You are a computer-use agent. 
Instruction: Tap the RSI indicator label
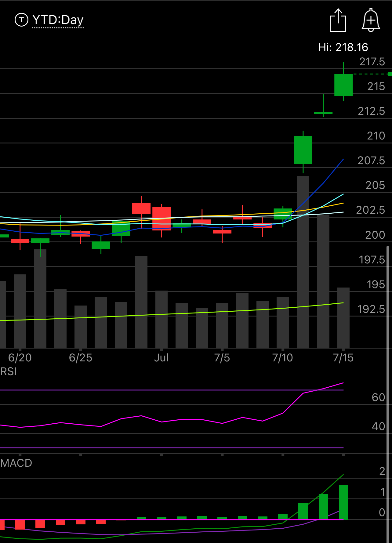click(9, 371)
